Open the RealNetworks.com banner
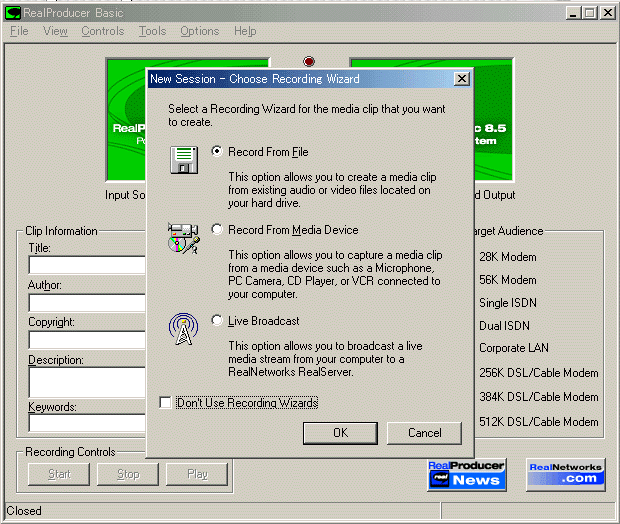Image resolution: width=620 pixels, height=524 pixels. pos(565,475)
